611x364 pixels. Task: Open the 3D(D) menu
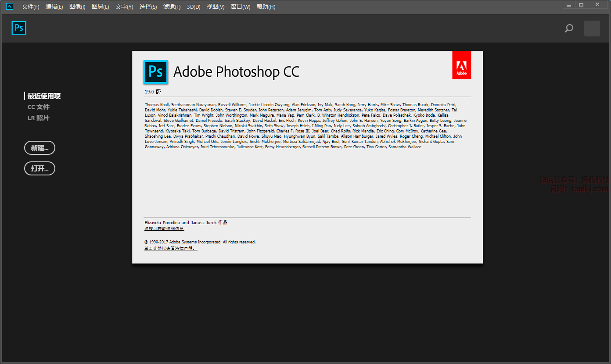194,7
